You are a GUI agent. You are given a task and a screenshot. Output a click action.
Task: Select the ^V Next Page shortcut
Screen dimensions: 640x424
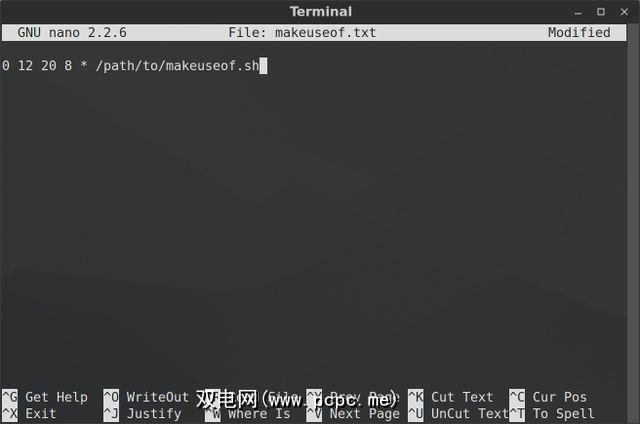[353, 413]
